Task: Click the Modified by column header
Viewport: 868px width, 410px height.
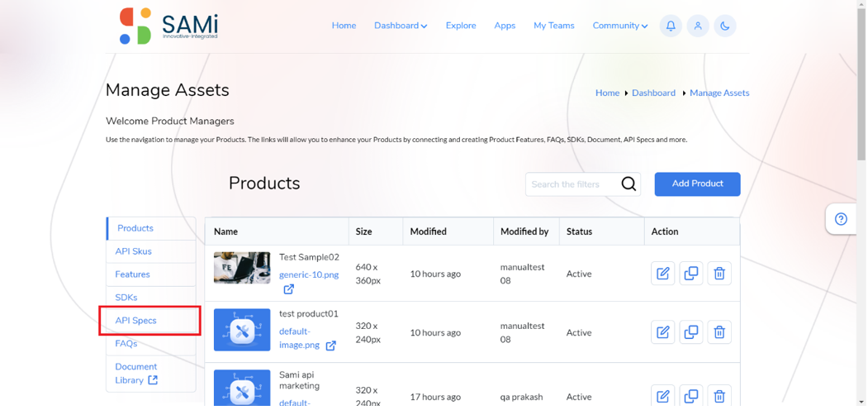Action: pyautogui.click(x=524, y=231)
